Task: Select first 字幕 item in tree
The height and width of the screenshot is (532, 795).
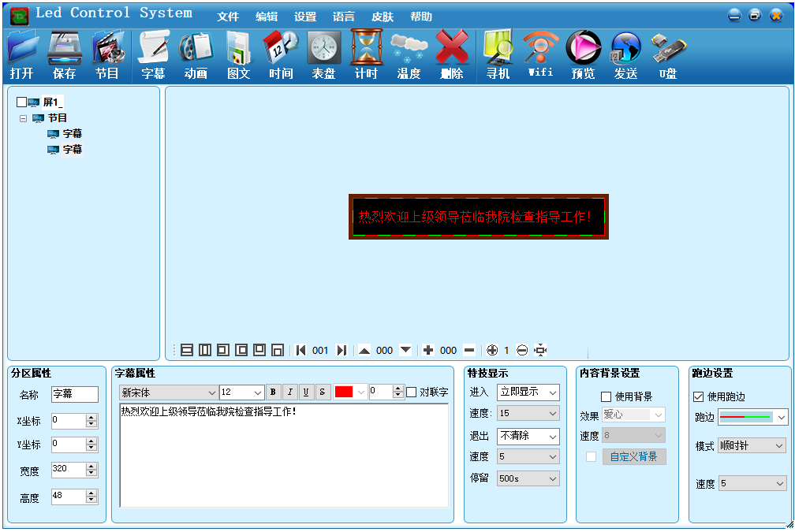Action: [72, 134]
